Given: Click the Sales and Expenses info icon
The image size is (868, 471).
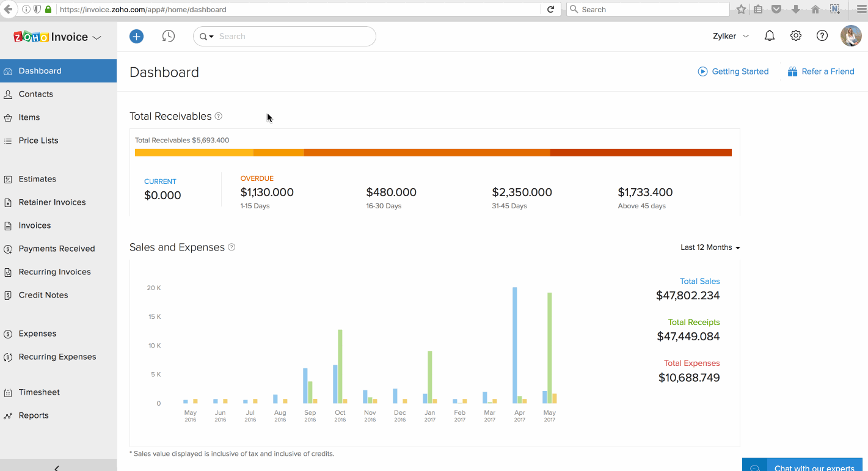Looking at the screenshot, I should [x=232, y=247].
